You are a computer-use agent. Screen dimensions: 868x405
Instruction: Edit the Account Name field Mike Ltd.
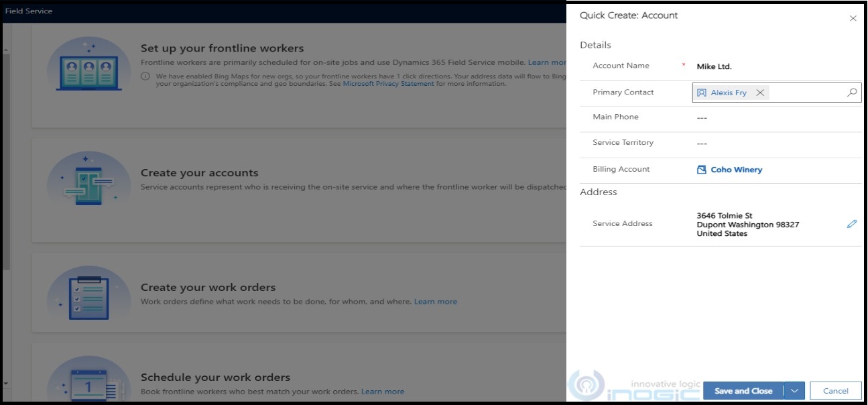(714, 66)
